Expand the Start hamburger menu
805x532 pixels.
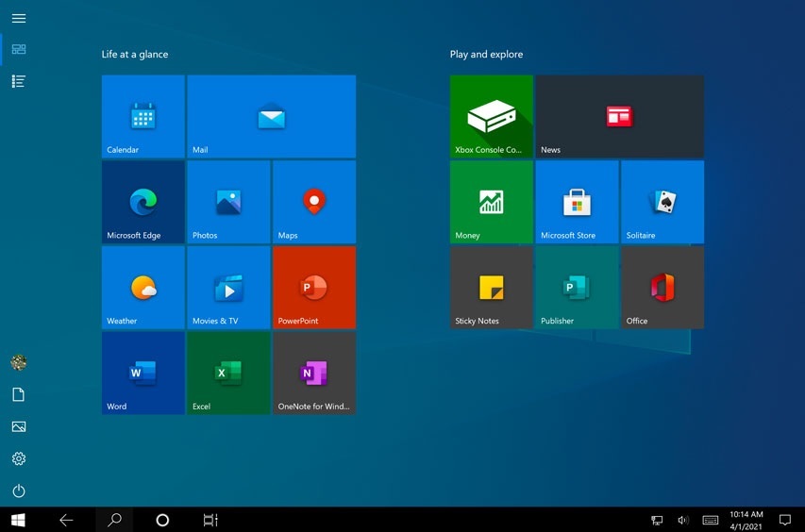[18, 18]
